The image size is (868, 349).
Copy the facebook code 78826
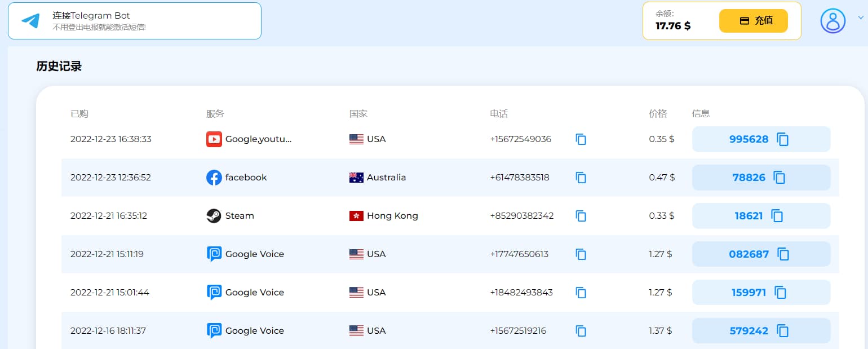780,178
